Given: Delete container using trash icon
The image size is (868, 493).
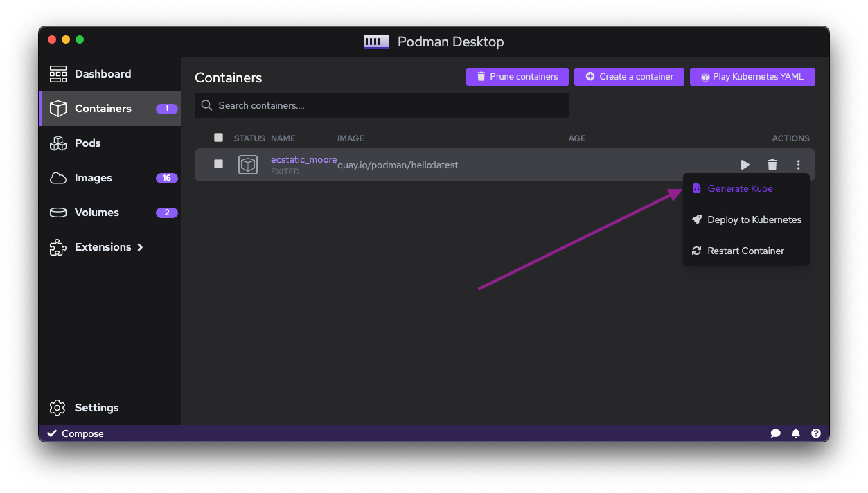Looking at the screenshot, I should tap(772, 165).
